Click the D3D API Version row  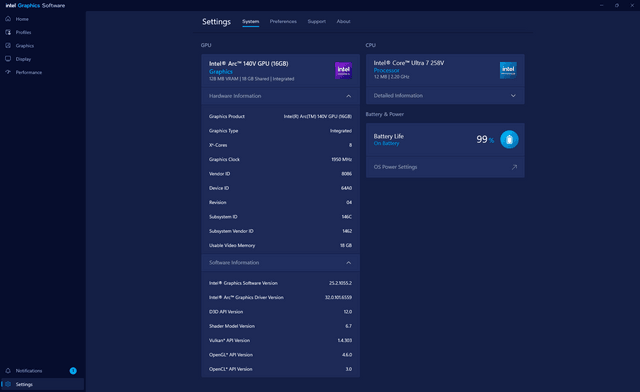click(280, 312)
